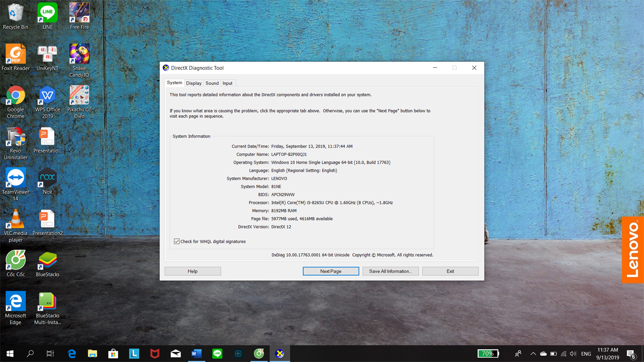Open Foxit Reader desktop icon

tap(15, 57)
